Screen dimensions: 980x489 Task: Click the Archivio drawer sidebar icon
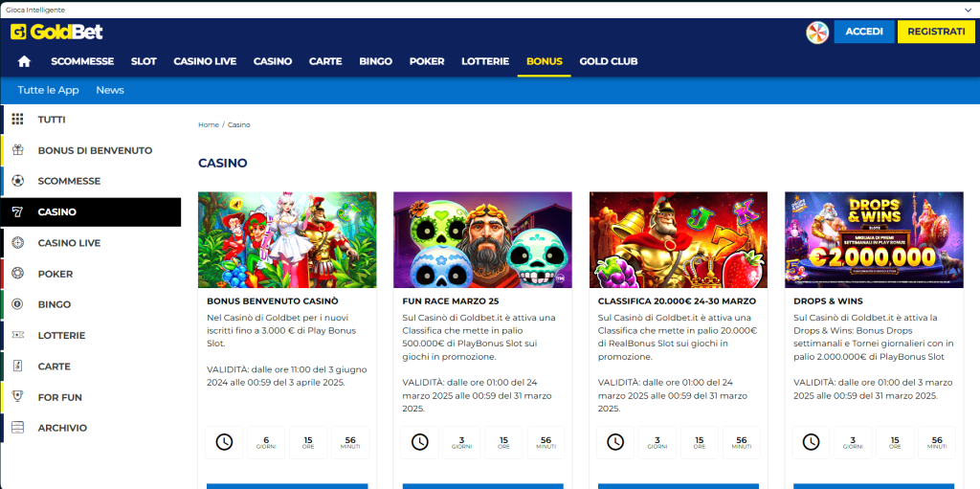pyautogui.click(x=17, y=428)
